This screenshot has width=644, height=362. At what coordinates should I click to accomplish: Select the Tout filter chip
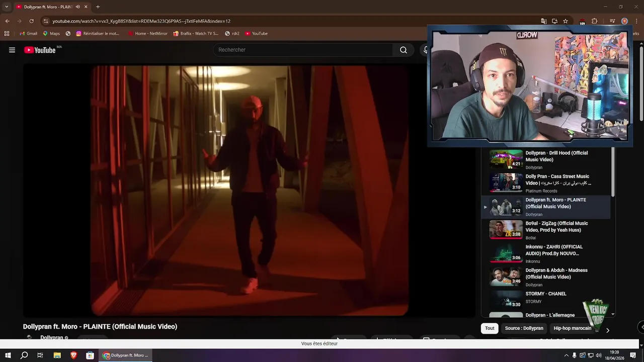pos(490,328)
